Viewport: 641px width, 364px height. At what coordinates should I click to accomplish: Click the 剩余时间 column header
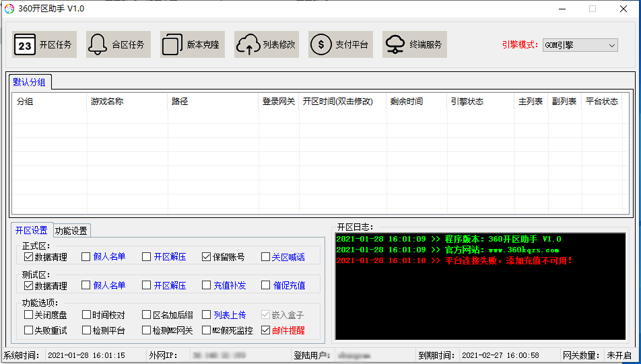point(417,102)
